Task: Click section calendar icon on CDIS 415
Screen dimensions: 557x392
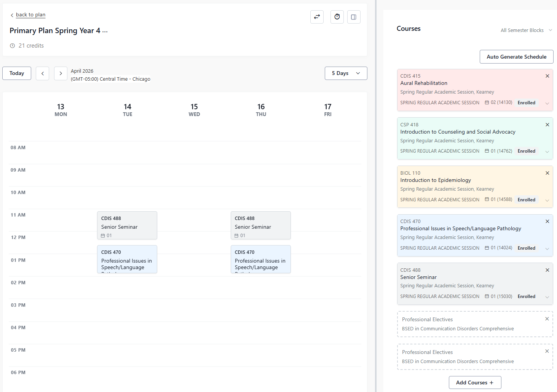Action: [487, 103]
